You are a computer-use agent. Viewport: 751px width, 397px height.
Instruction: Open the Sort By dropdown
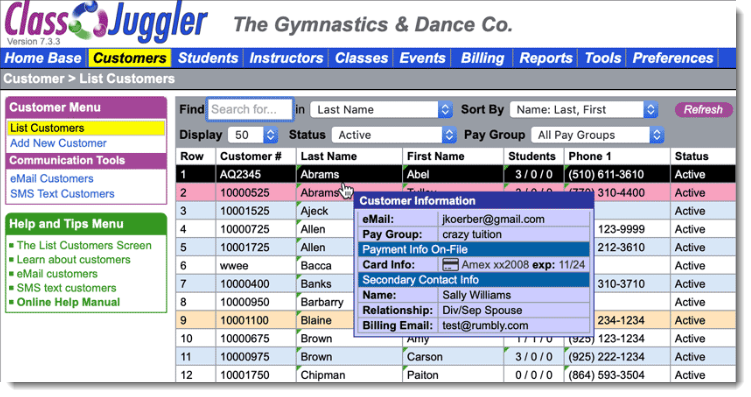[583, 110]
